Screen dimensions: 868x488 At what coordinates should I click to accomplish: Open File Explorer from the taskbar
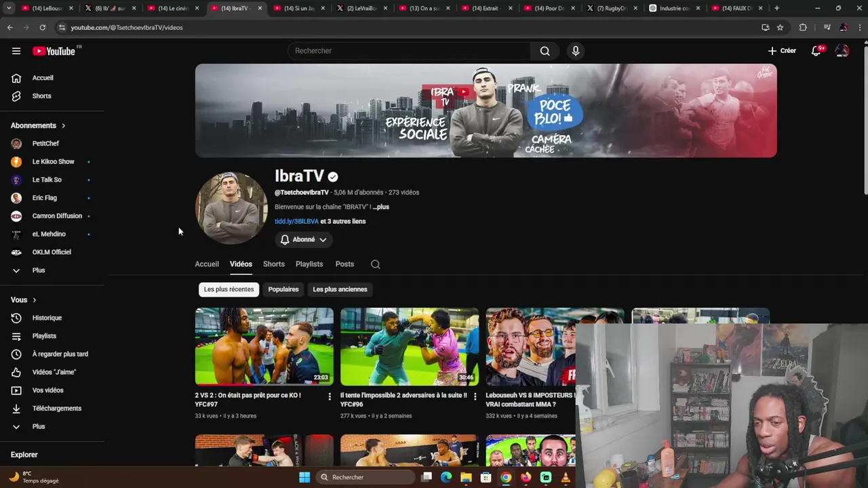466,477
